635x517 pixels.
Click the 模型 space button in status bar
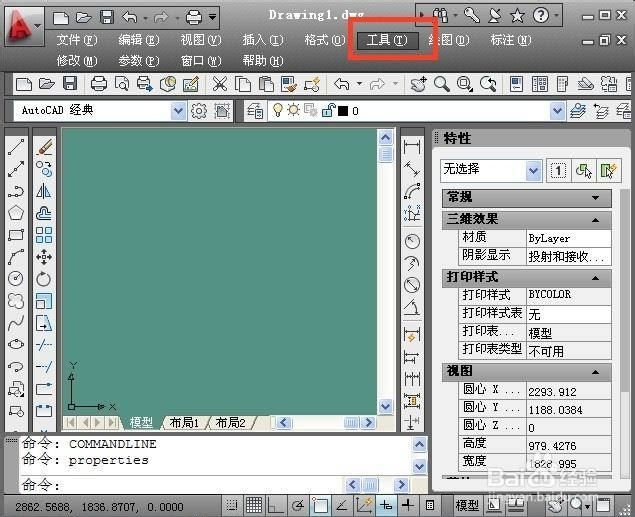(x=467, y=505)
